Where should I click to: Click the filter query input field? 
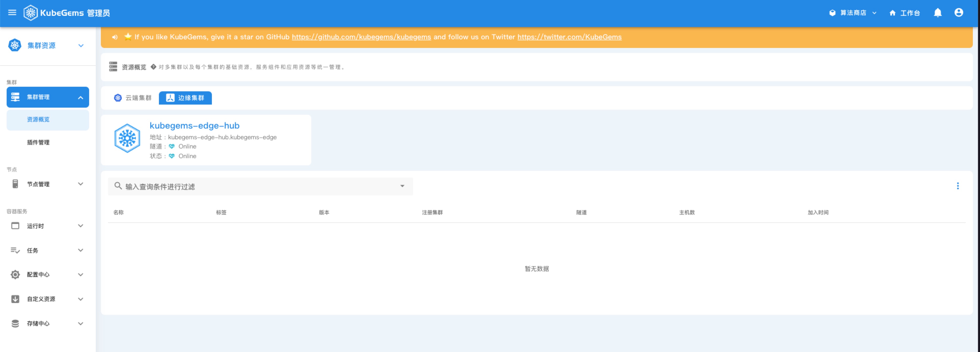[x=259, y=187]
